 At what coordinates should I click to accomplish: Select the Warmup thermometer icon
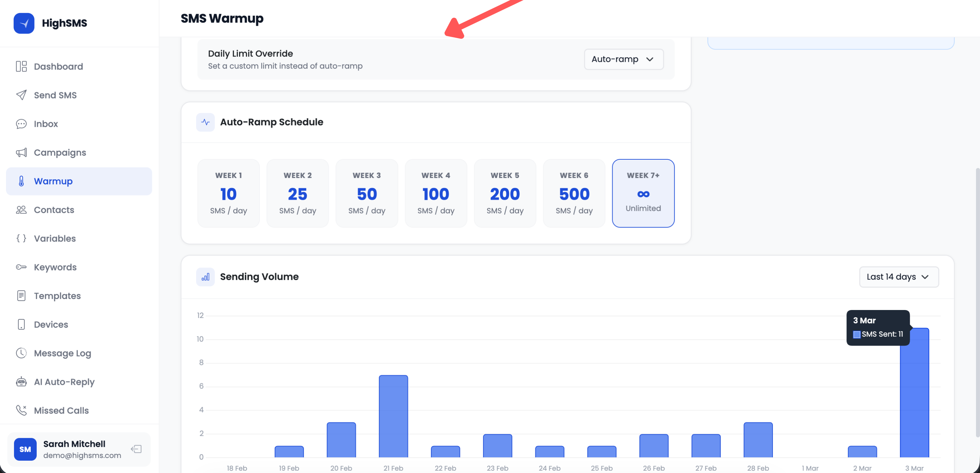21,181
